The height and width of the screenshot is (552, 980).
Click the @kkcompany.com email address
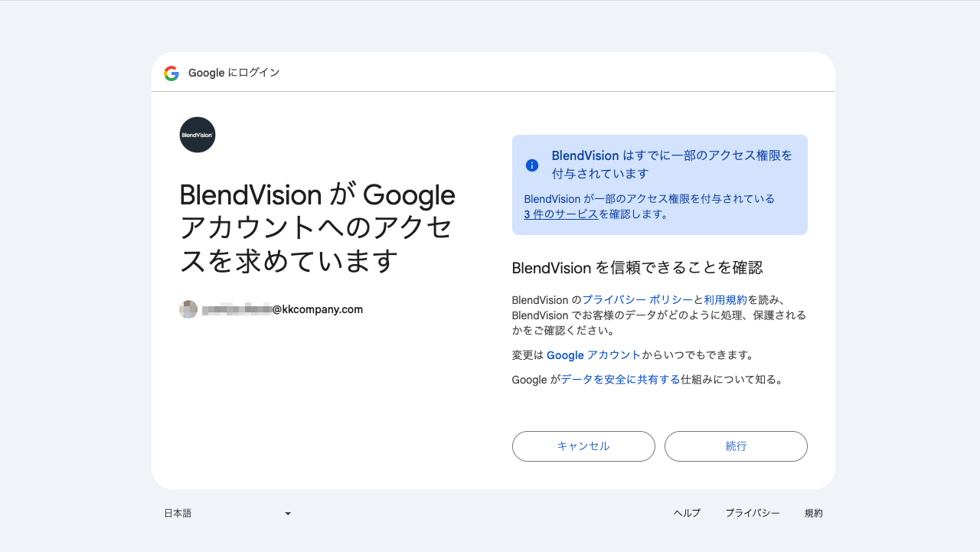pyautogui.click(x=283, y=309)
